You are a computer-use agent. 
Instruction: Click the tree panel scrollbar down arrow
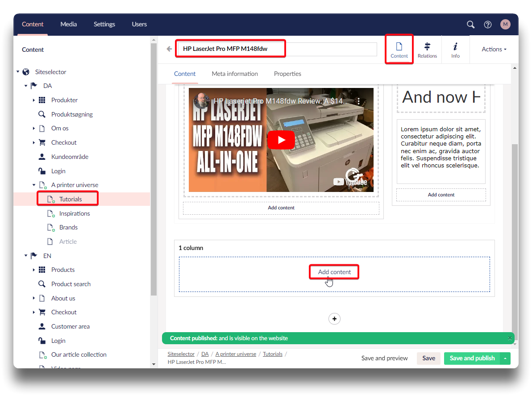click(x=154, y=364)
